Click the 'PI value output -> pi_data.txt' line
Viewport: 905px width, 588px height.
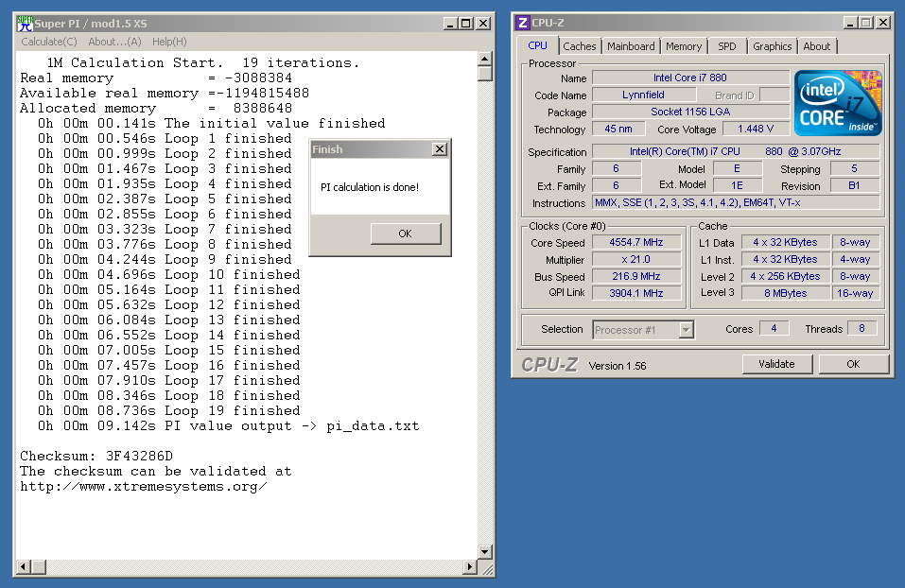point(229,425)
